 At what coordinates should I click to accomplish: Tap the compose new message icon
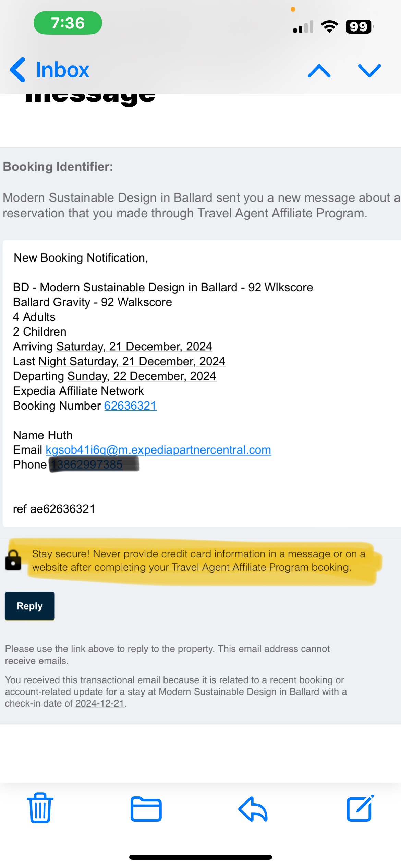[360, 808]
